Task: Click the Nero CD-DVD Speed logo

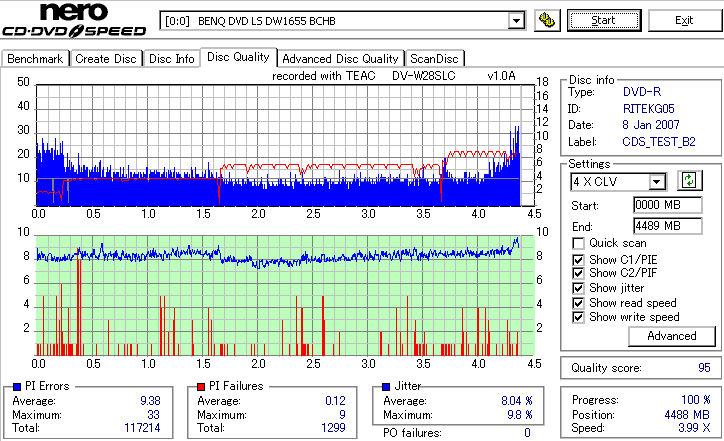Action: click(x=74, y=19)
